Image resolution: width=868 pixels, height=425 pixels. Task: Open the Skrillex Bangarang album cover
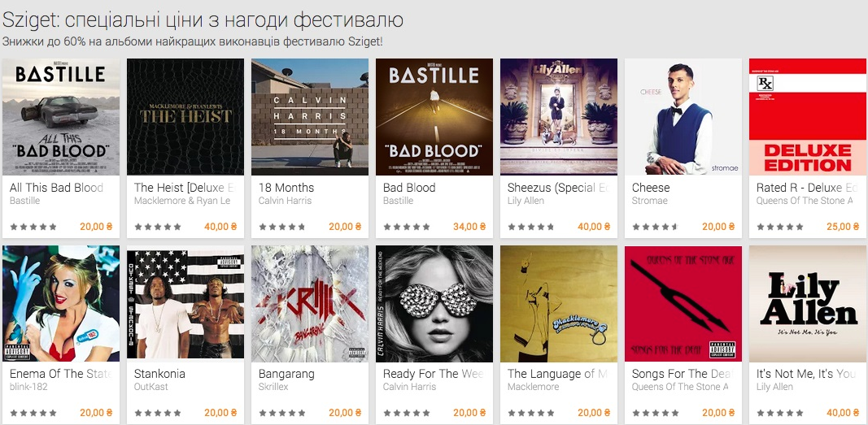(310, 304)
